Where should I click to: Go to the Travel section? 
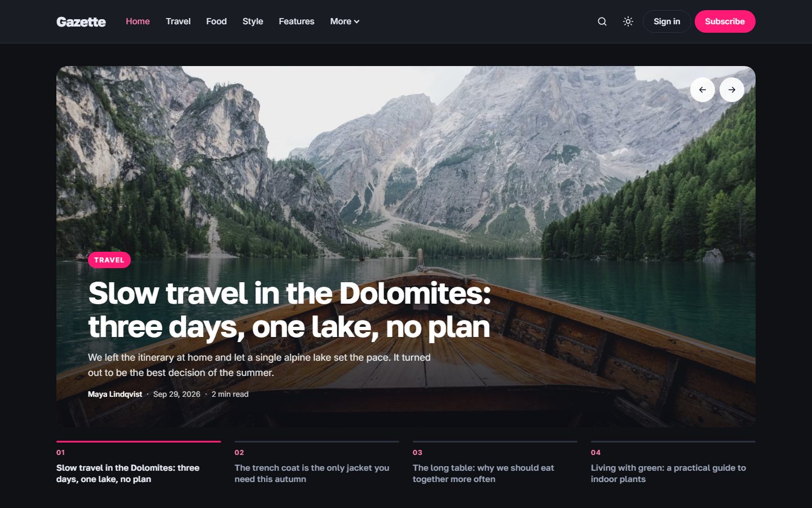(x=178, y=21)
